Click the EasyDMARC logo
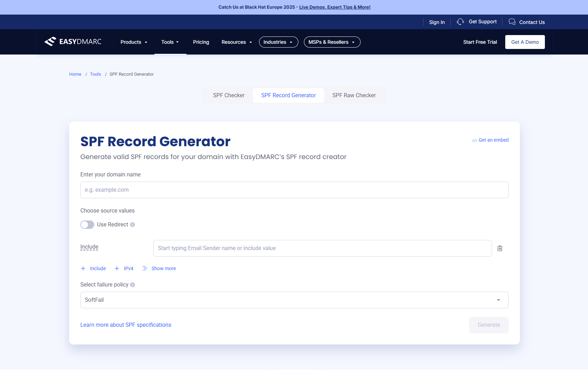Image resolution: width=588 pixels, height=374 pixels. tap(73, 41)
